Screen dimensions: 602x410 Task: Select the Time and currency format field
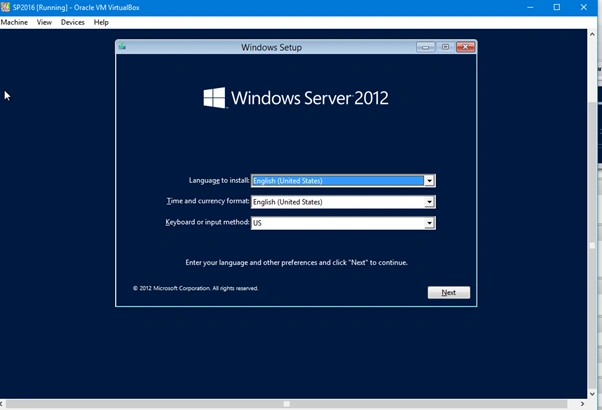coord(343,202)
